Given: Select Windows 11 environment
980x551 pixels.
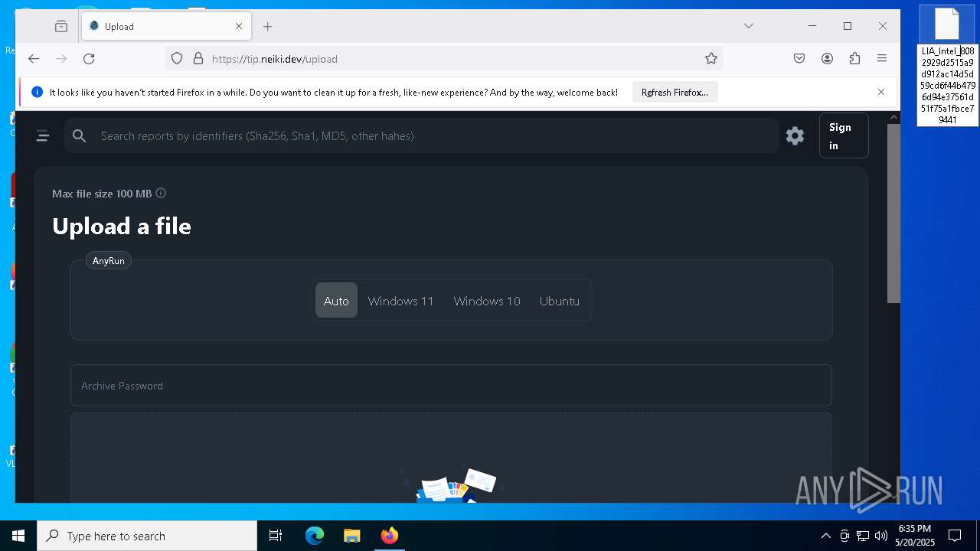Looking at the screenshot, I should point(400,301).
